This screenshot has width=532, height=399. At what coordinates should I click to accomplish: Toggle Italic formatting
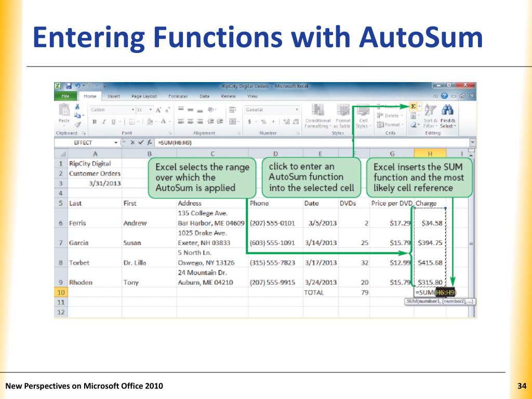pyautogui.click(x=104, y=122)
